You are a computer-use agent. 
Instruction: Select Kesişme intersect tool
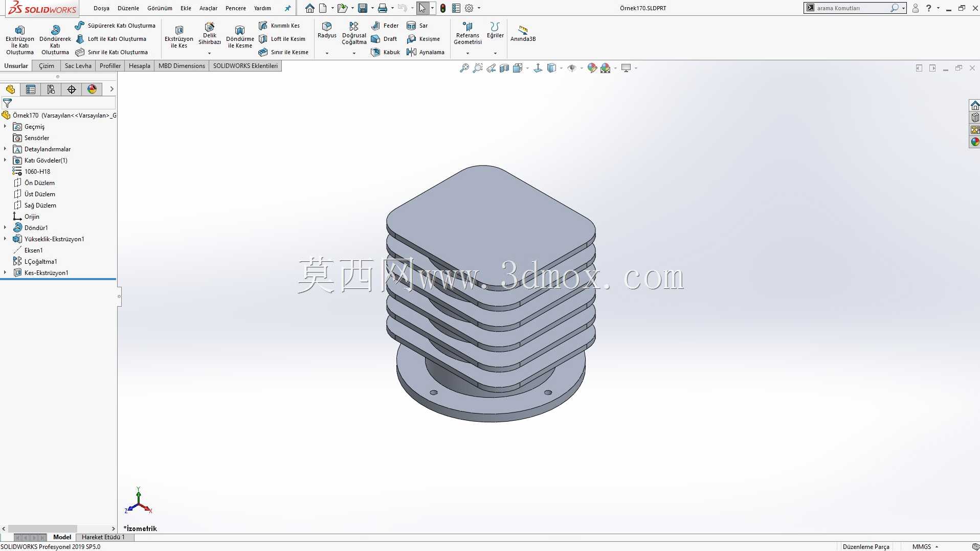(423, 39)
